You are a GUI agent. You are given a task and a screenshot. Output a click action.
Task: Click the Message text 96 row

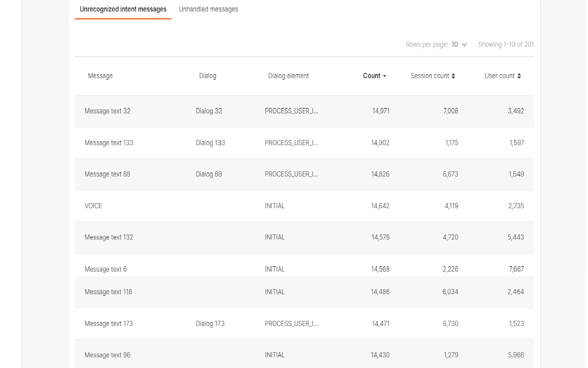(108, 355)
